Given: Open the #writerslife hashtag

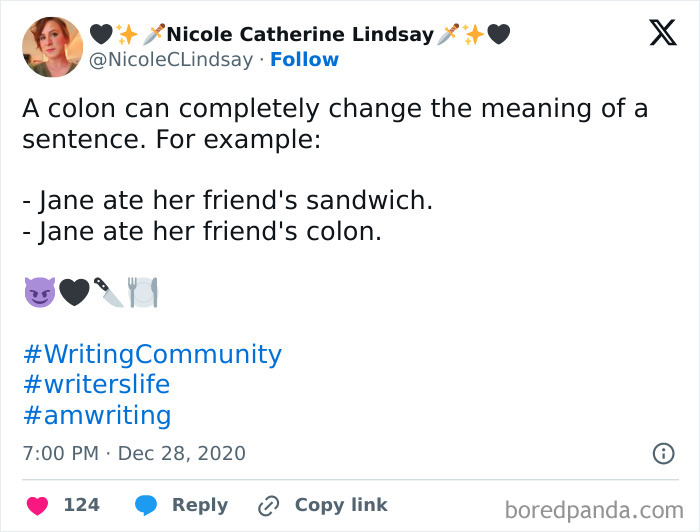Looking at the screenshot, I should (x=96, y=384).
